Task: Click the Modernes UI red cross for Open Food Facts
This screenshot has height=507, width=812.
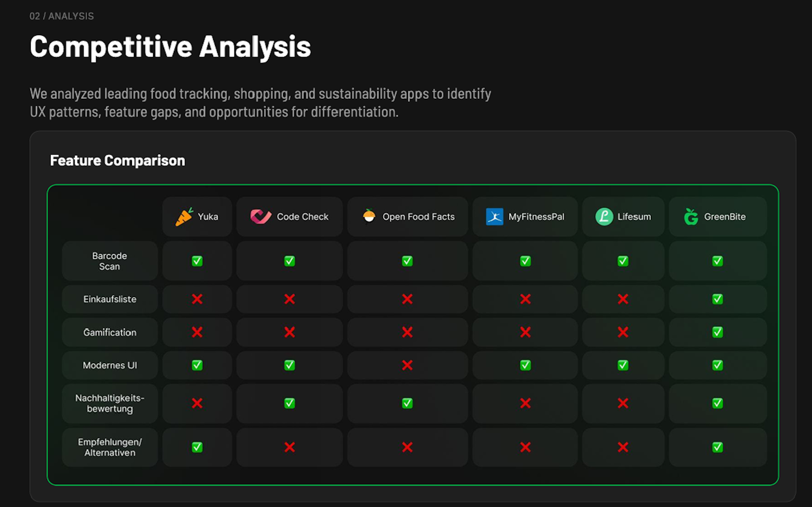Action: coord(408,365)
